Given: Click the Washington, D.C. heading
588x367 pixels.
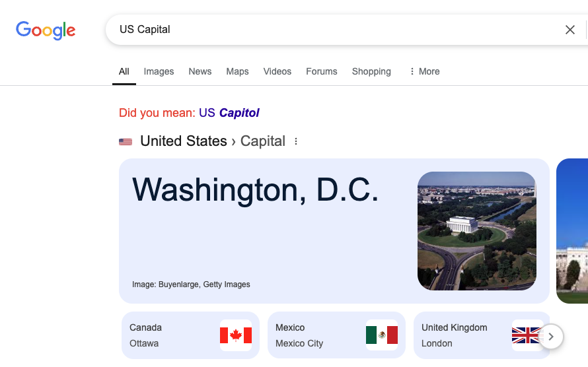Looking at the screenshot, I should (x=256, y=190).
